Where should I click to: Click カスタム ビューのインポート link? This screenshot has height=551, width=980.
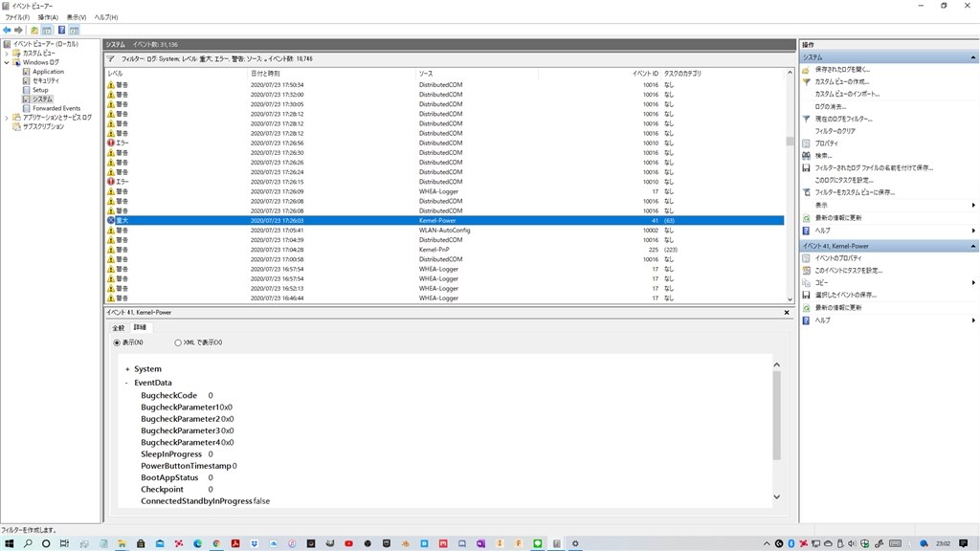847,94
